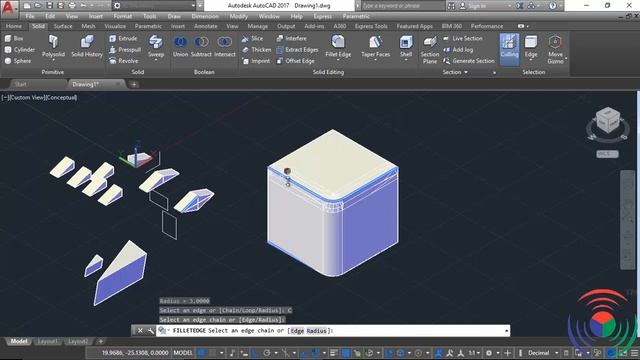Create a Section Plane
Viewport: 640px width, 360px height.
pos(430,50)
